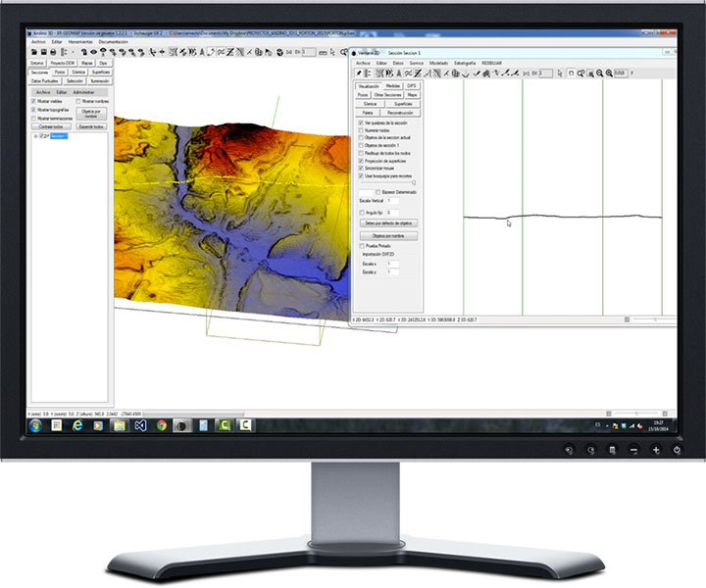
Task: Open the file explorer folder on taskbar
Action: pos(120,425)
